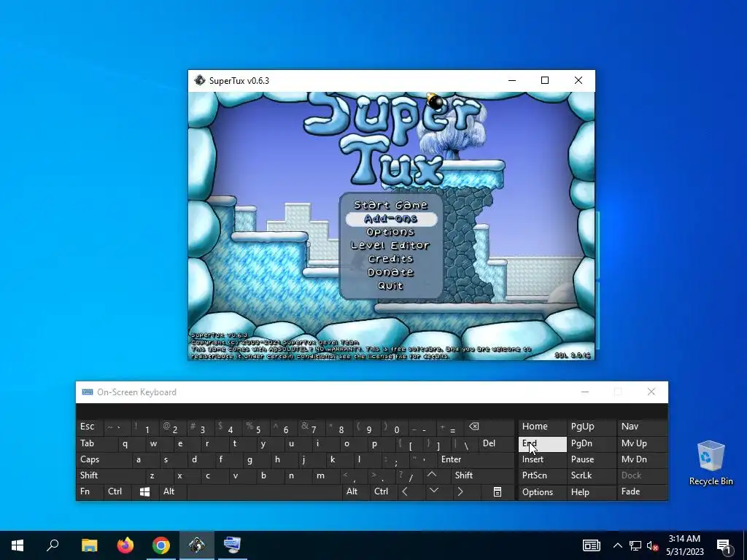
Task: Click the Home key on On-Screen Keyboard
Action: (542, 427)
